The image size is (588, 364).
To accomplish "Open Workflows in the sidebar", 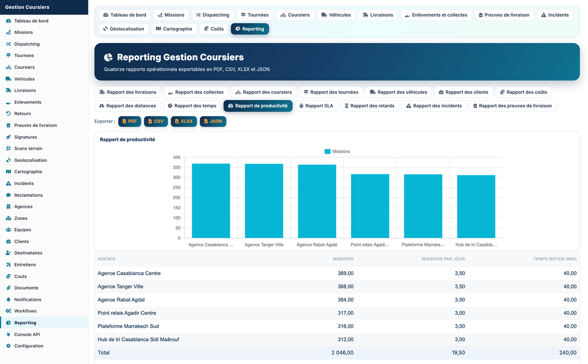I will pos(44,311).
